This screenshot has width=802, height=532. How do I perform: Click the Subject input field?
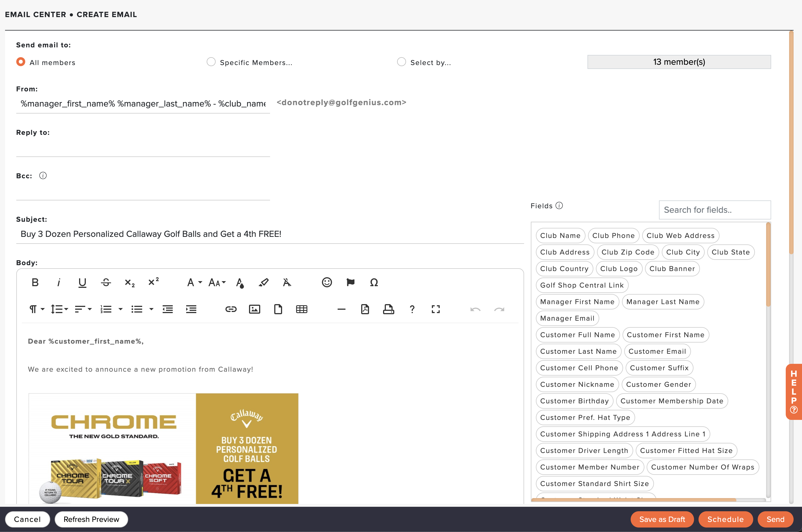point(270,234)
